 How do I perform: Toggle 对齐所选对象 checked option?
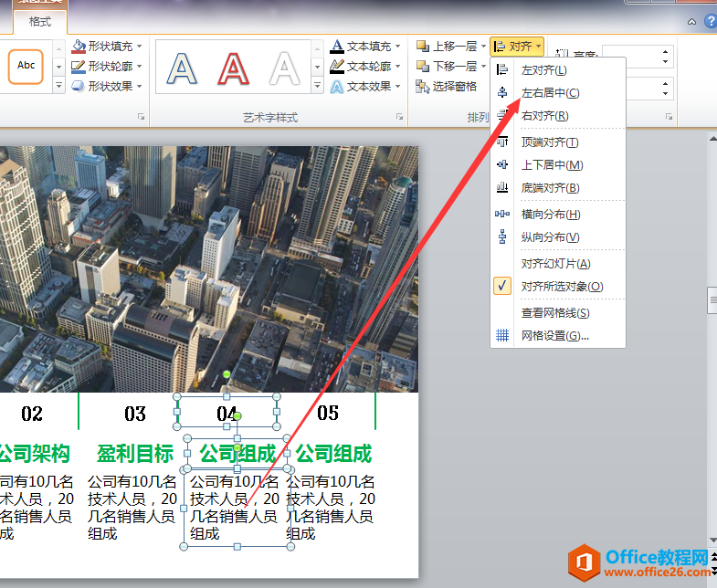(562, 287)
